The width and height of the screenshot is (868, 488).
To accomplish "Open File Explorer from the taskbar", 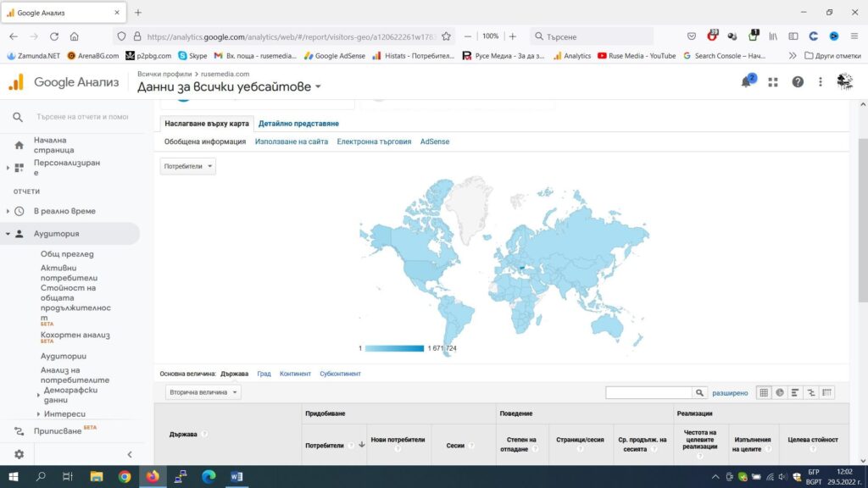I will (x=97, y=476).
